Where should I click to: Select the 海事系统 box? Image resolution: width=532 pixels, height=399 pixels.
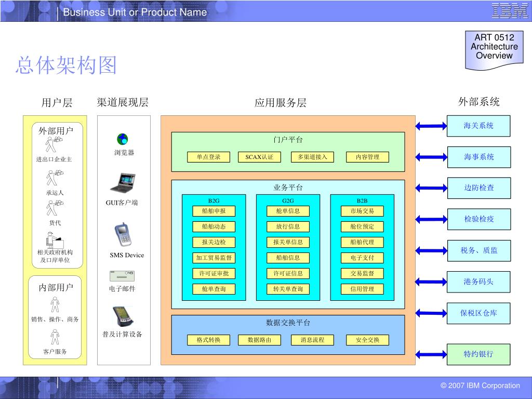point(479,157)
